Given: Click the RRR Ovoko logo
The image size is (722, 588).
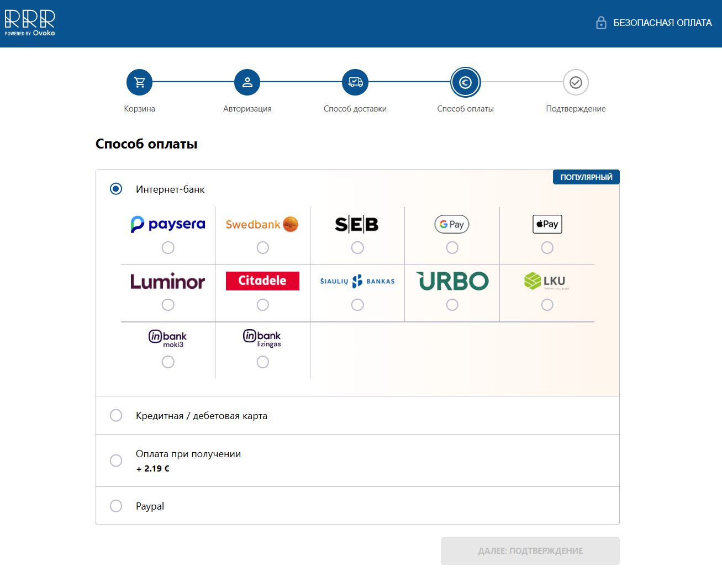Looking at the screenshot, I should [30, 23].
